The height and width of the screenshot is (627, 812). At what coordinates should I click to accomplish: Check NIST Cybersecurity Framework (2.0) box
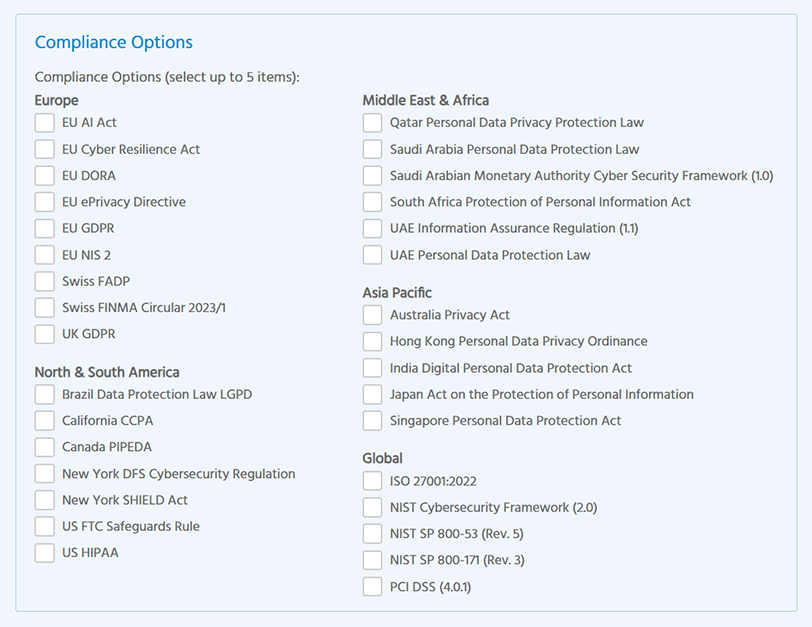372,507
